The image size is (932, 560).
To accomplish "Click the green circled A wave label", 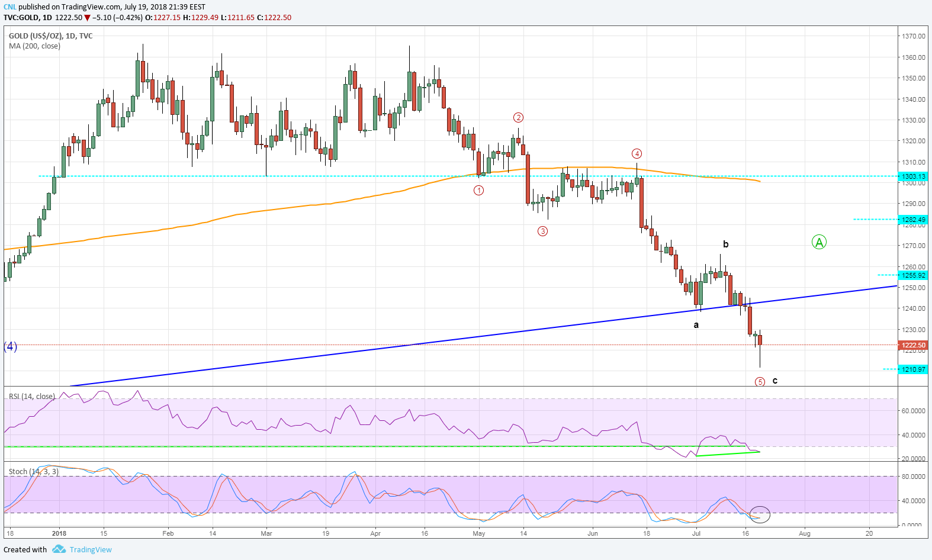I will 819,242.
